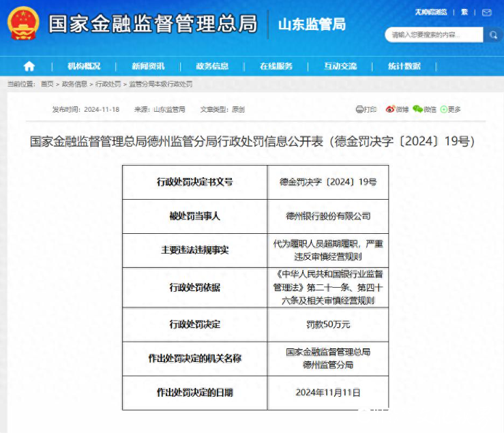Screen dimensions: 504x437
Task: Go to home via the house icon
Action: pyautogui.click(x=29, y=66)
